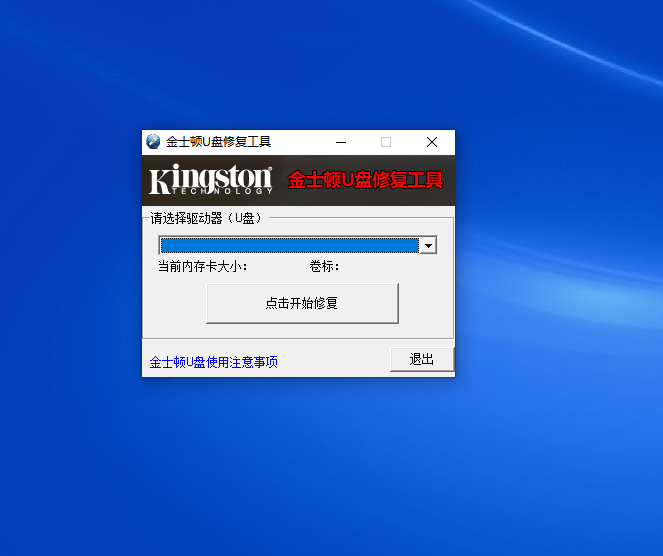The width and height of the screenshot is (663, 556).
Task: Click the window title text 金士顿U盘修复工具
Action: coord(218,142)
